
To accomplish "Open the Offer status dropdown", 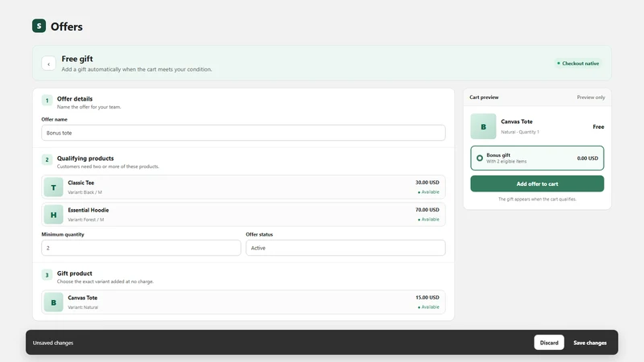I will (x=345, y=248).
